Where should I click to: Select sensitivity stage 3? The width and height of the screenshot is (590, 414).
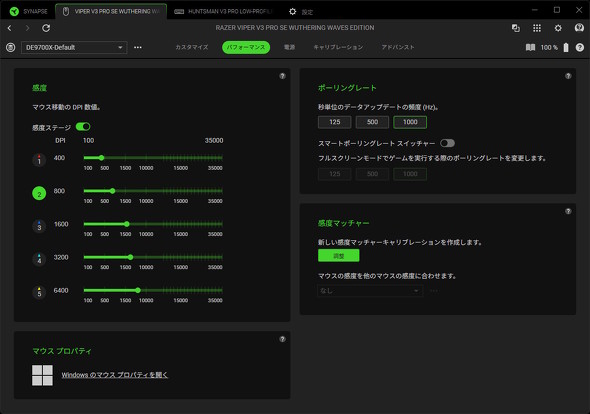tap(39, 227)
